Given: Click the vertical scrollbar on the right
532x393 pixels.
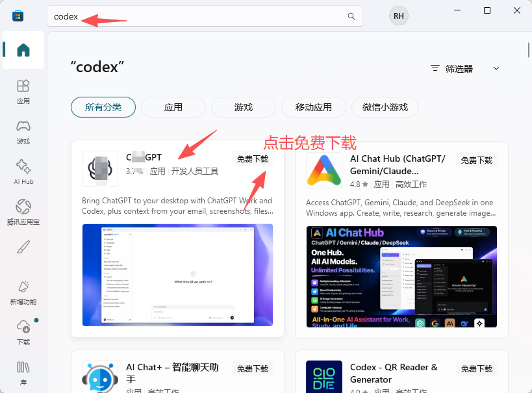Looking at the screenshot, I should click(x=529, y=50).
